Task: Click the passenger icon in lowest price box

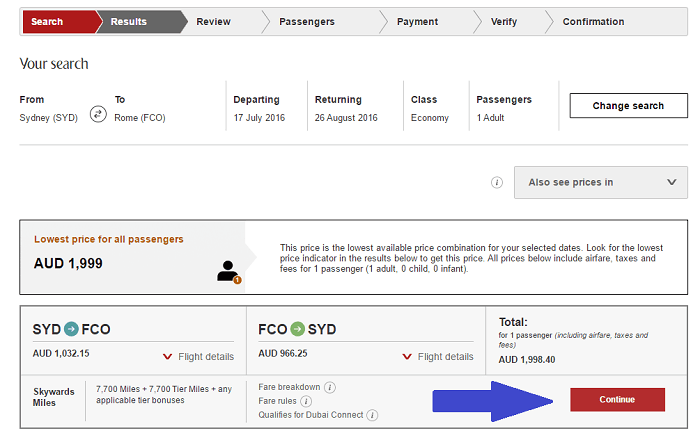Action: [x=229, y=270]
